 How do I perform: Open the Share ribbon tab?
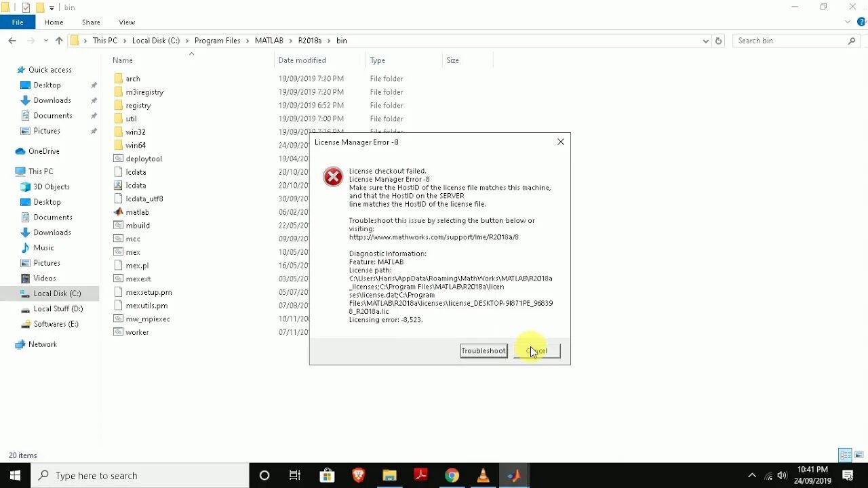tap(91, 22)
